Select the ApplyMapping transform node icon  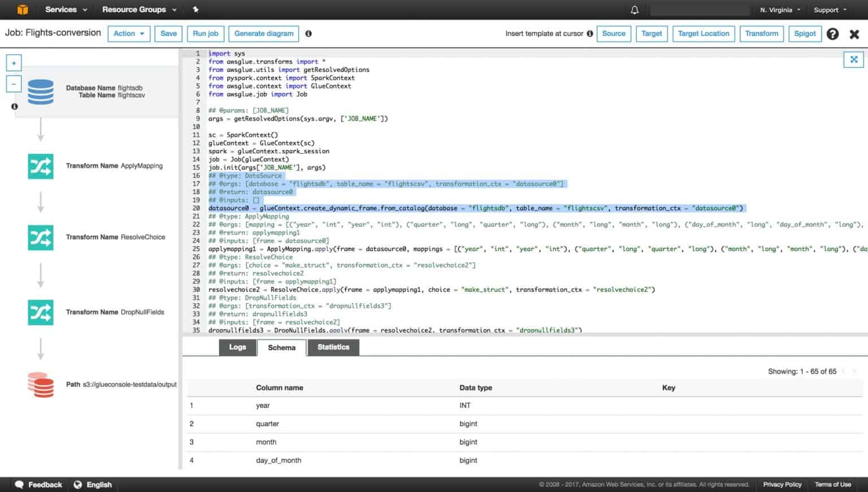[x=40, y=166]
